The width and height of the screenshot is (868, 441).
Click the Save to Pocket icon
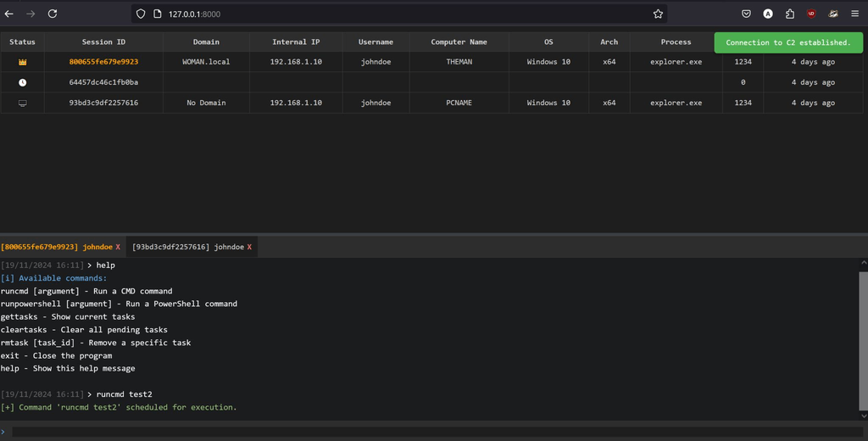point(746,14)
